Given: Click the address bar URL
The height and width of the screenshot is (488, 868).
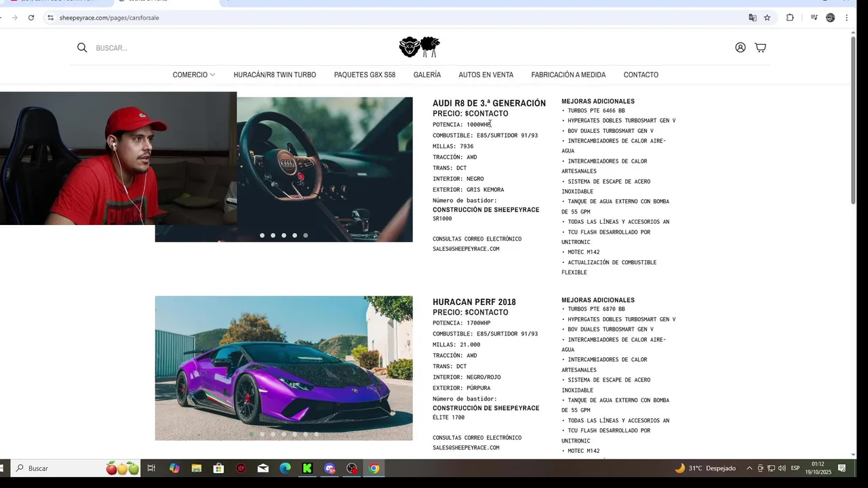Looking at the screenshot, I should [x=109, y=18].
